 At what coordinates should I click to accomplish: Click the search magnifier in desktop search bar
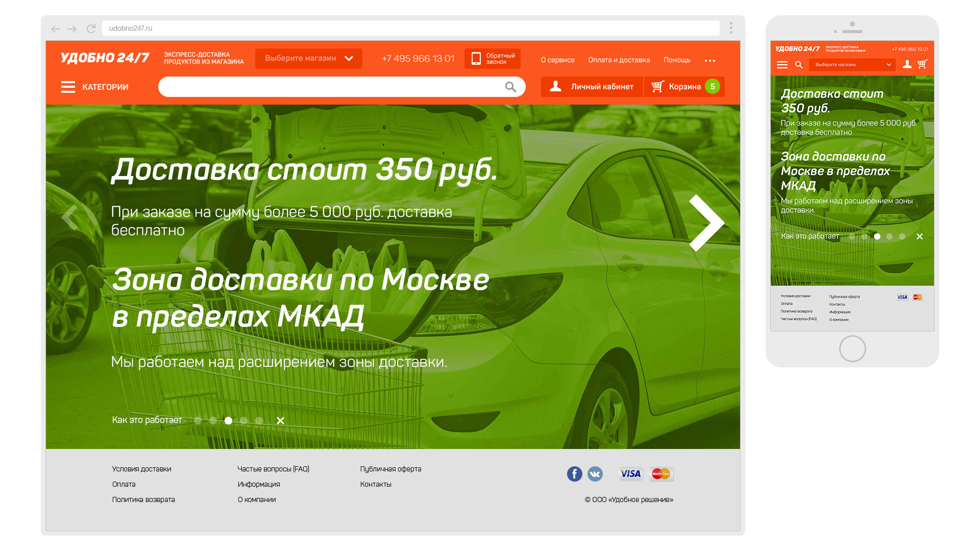[x=510, y=87]
